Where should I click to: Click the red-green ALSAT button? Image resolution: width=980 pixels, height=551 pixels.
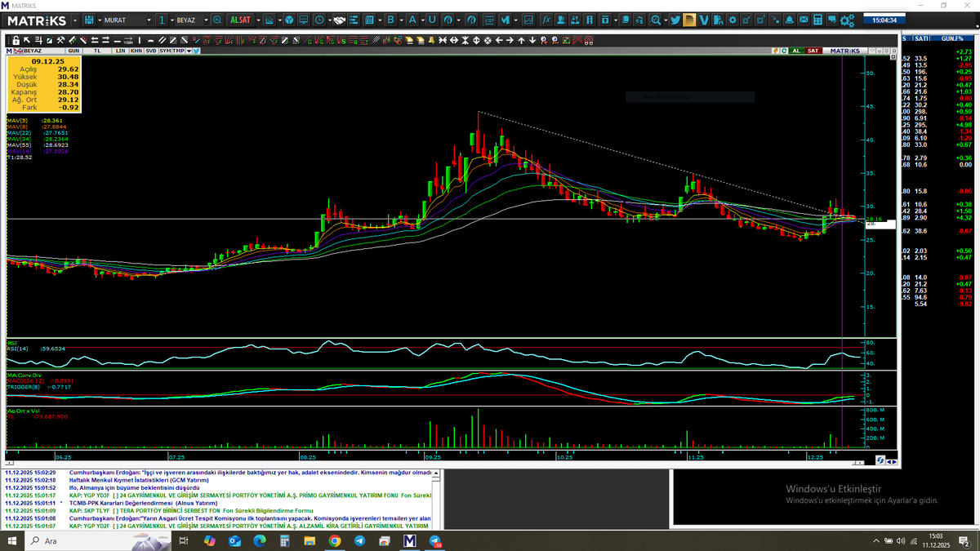(x=242, y=20)
